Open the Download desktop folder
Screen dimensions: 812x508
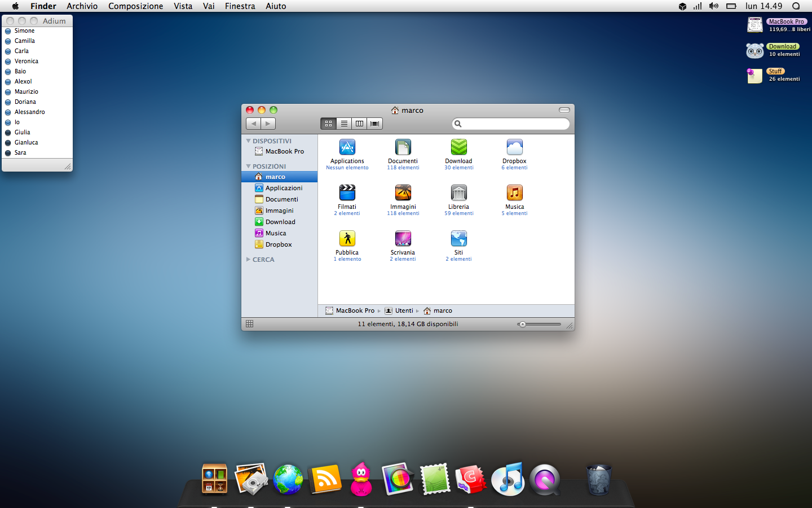(755, 50)
